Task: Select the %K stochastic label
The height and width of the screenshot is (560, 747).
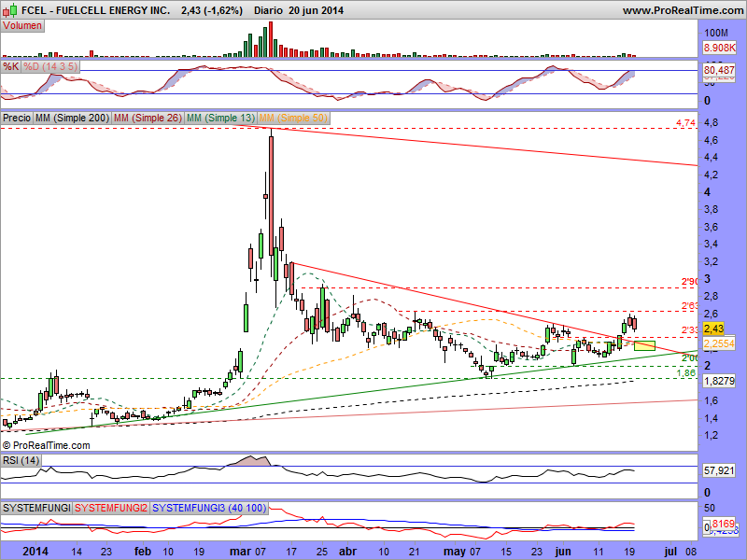Action: pos(11,66)
